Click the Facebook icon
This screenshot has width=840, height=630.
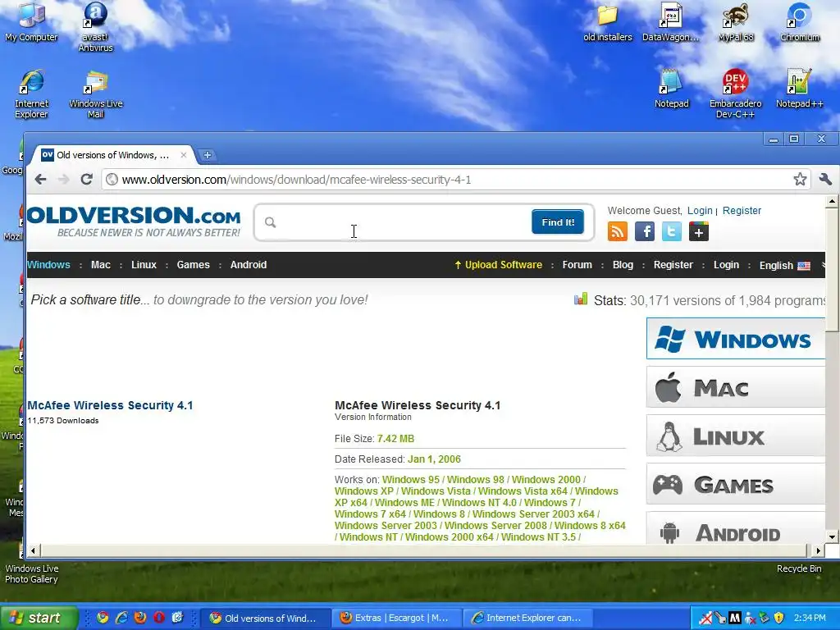click(x=645, y=231)
